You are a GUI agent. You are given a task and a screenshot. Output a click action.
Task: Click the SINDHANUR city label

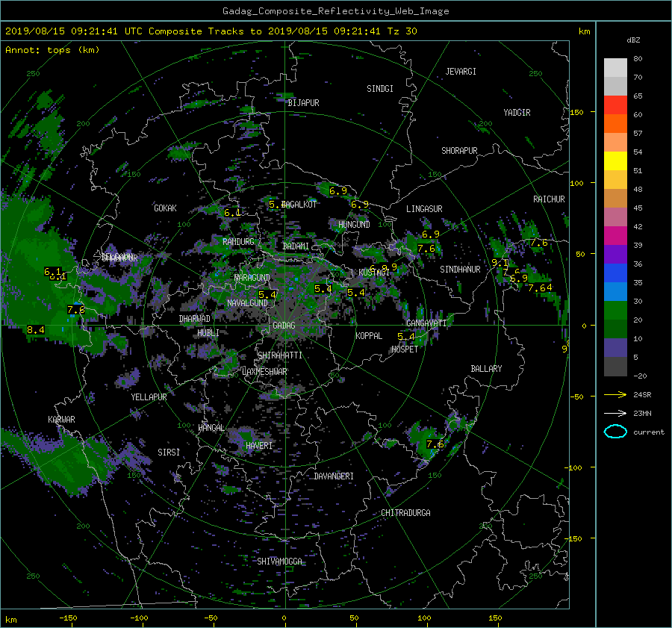[460, 270]
